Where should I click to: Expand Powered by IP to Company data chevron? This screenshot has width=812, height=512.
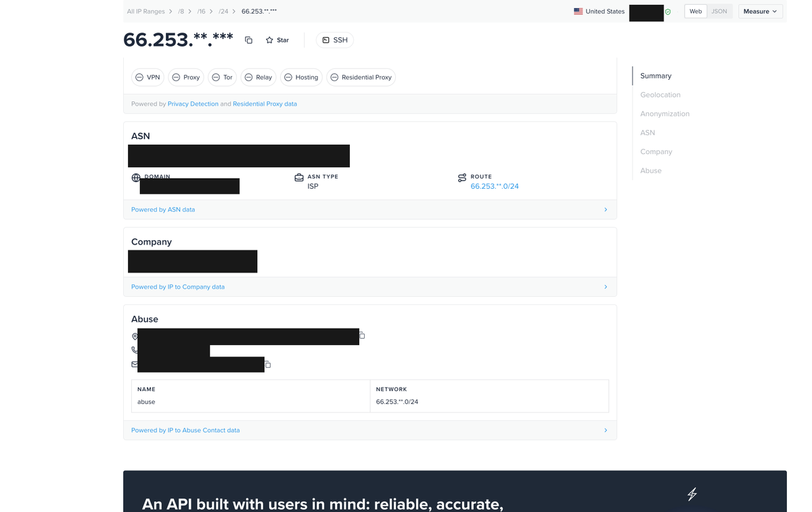coord(606,287)
